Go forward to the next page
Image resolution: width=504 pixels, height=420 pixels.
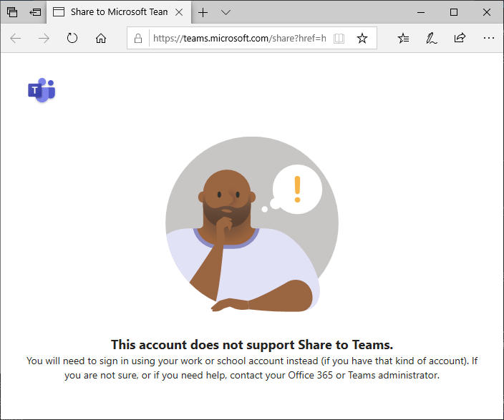44,38
